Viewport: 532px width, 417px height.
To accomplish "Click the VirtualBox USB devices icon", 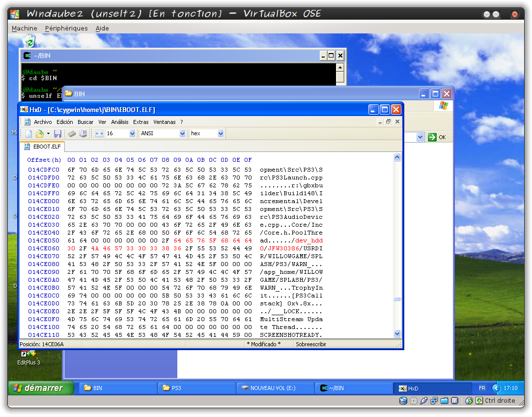I will pos(424,401).
